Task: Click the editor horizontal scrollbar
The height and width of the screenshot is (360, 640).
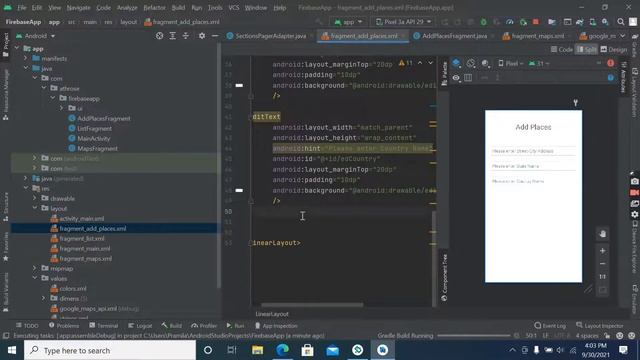Action: [312, 304]
